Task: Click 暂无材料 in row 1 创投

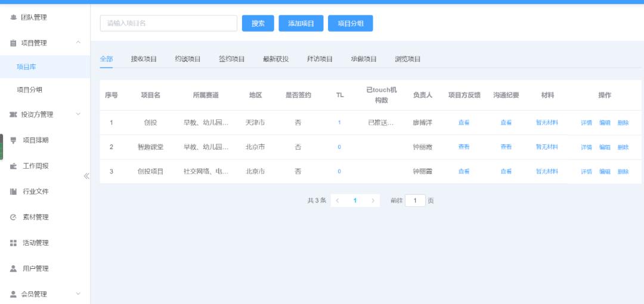Action: tap(547, 122)
